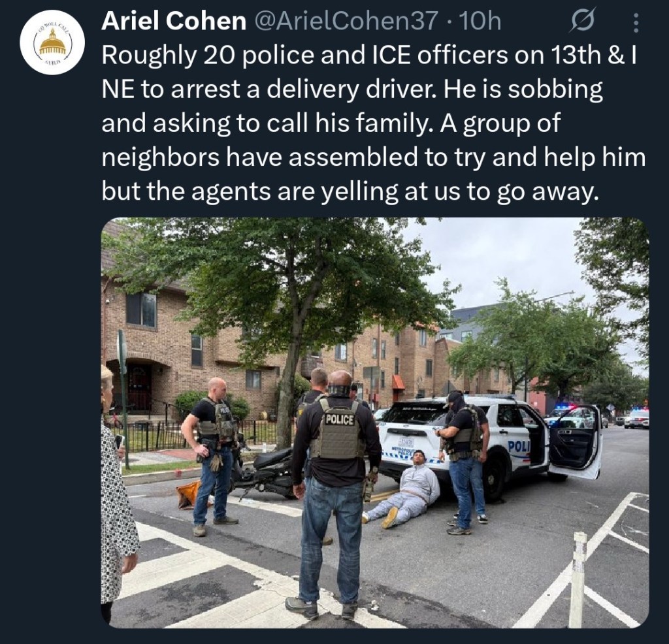
Task: Open the CQ Roll Call Guild avatar
Action: [x=52, y=42]
